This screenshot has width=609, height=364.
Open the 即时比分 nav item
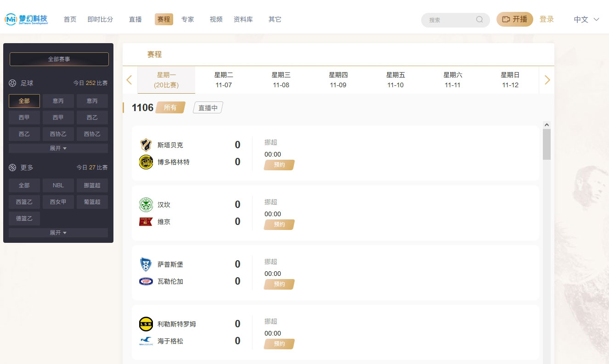100,19
